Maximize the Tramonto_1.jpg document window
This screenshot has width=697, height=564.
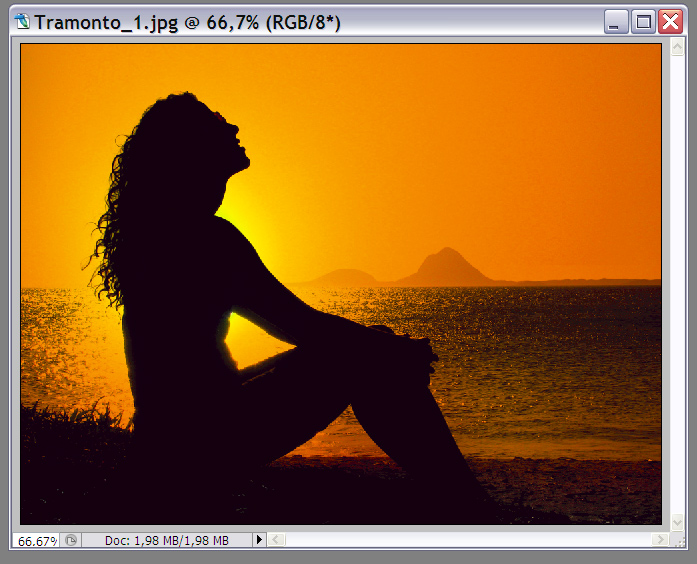click(644, 22)
